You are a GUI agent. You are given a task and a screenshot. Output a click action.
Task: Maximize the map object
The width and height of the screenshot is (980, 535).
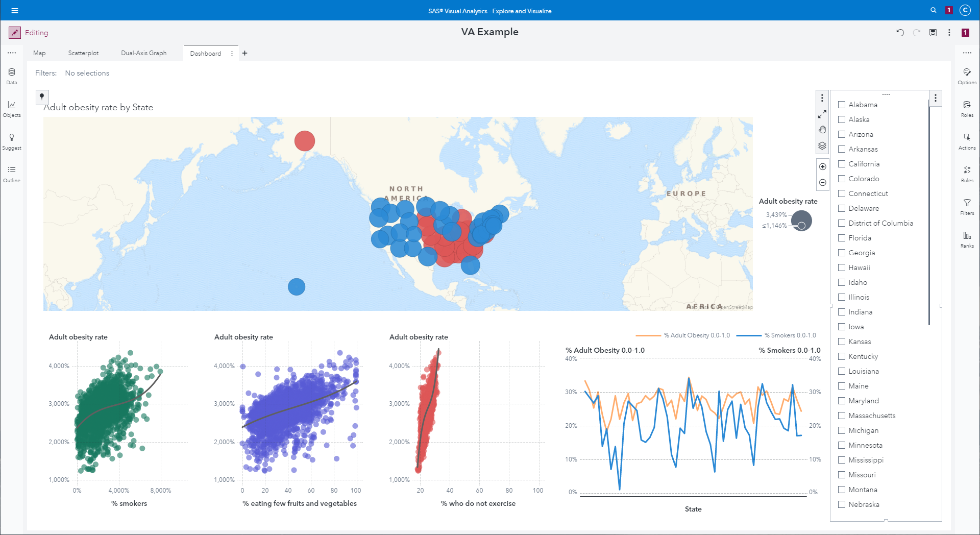[x=822, y=114]
